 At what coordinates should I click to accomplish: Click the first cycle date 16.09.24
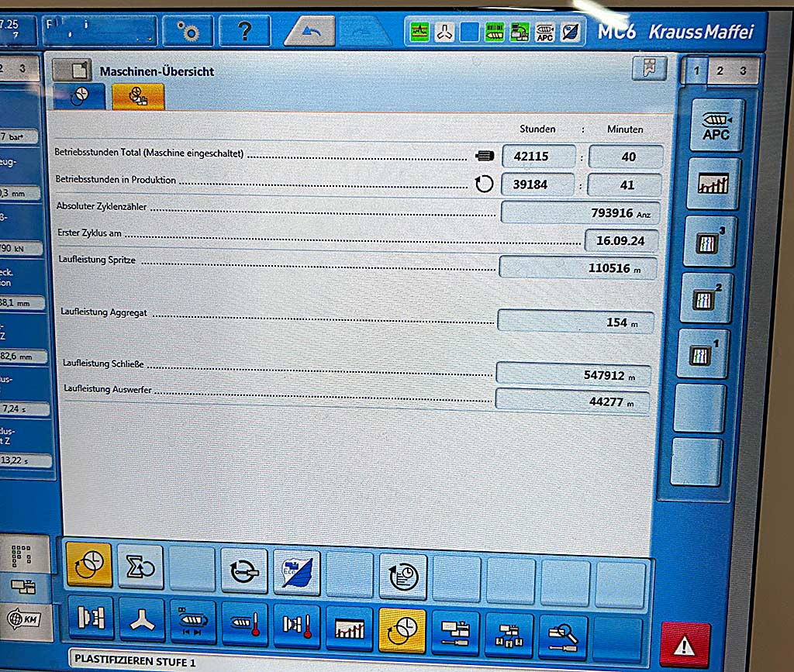pyautogui.click(x=621, y=240)
